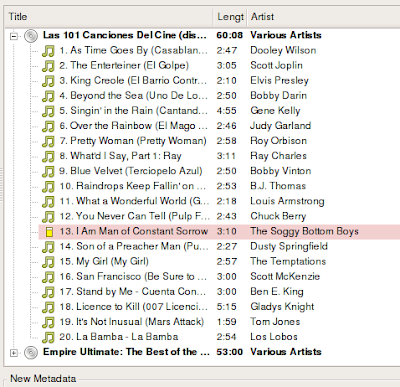Image resolution: width=400 pixels, height=387 pixels.
Task: Select album title Las 101 Canciones Del Cine
Action: click(x=125, y=35)
